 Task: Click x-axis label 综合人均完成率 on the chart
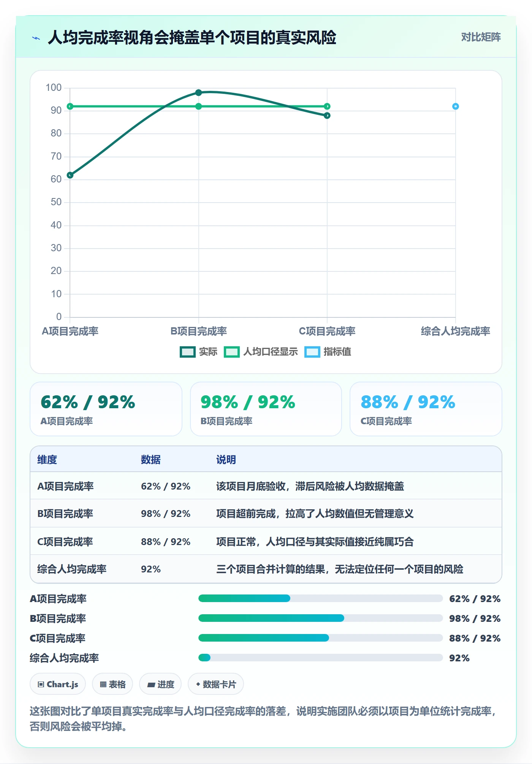click(x=455, y=331)
